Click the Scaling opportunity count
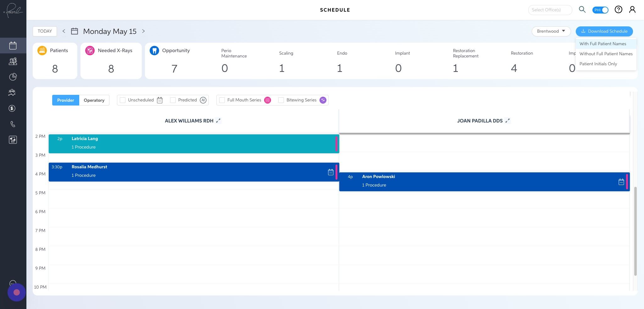 282,68
